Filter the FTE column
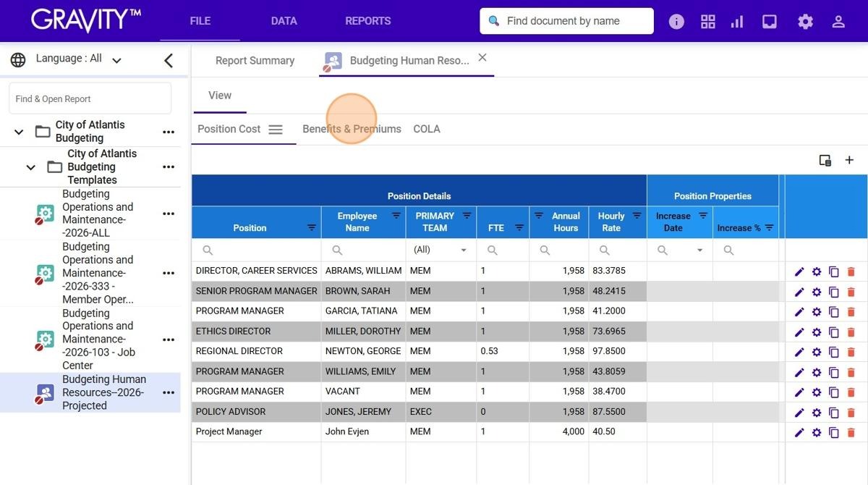This screenshot has height=485, width=868. click(x=519, y=227)
